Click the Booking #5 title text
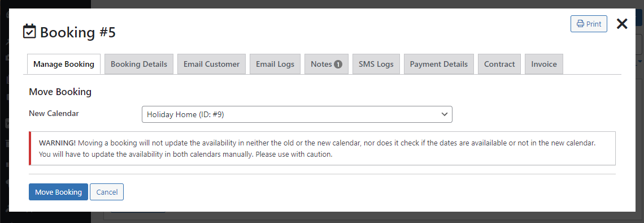 pos(78,32)
